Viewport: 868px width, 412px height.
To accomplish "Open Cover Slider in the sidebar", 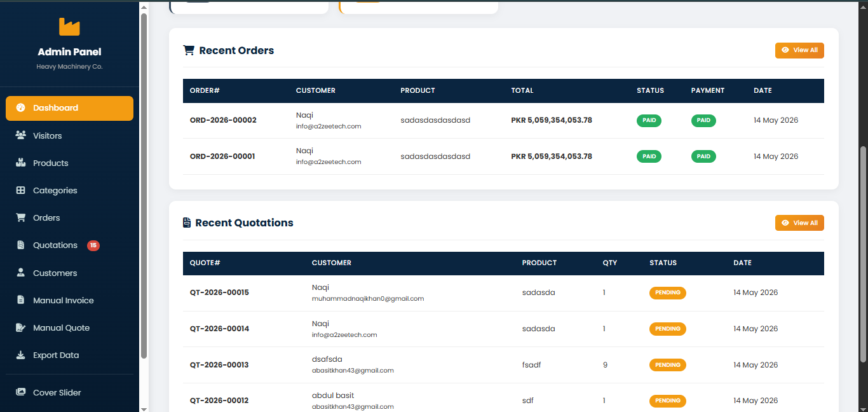I will 69,392.
